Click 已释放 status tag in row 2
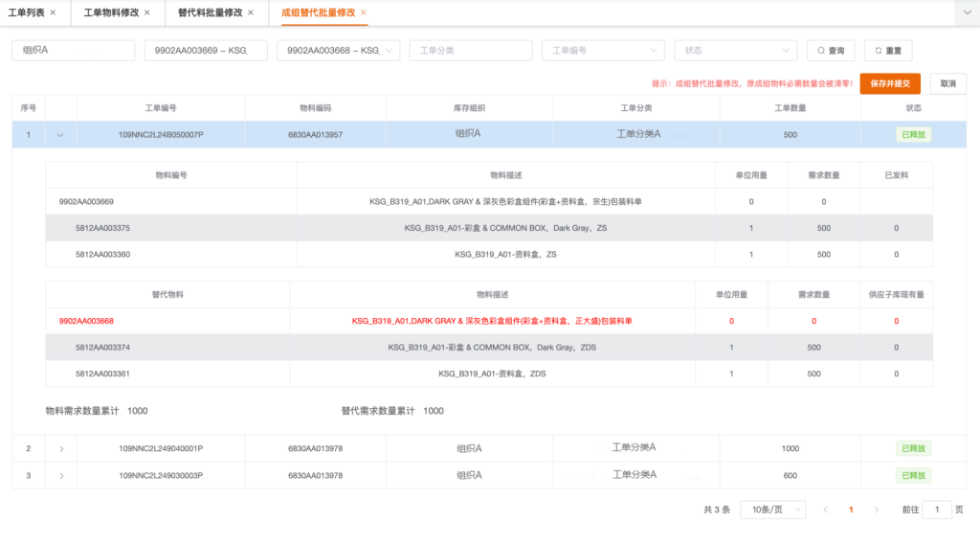The width and height of the screenshot is (980, 544). point(913,448)
